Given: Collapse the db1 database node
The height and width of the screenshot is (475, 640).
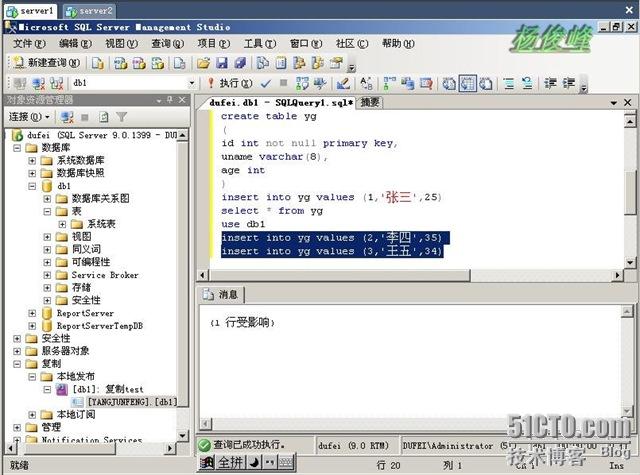Looking at the screenshot, I should (32, 186).
